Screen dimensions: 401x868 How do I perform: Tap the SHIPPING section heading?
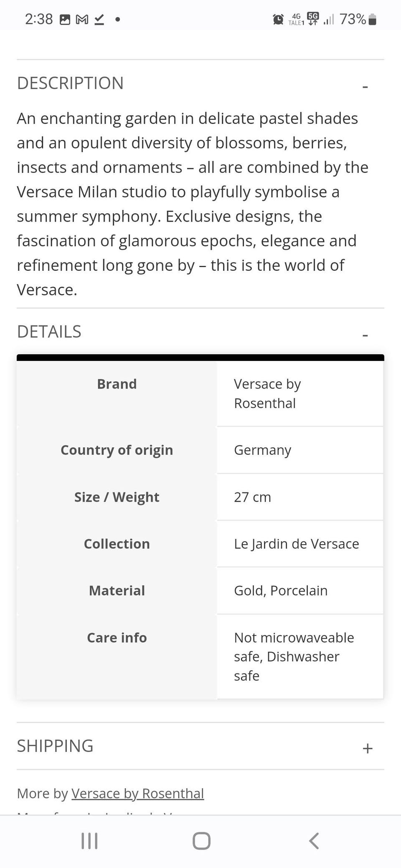coord(55,746)
